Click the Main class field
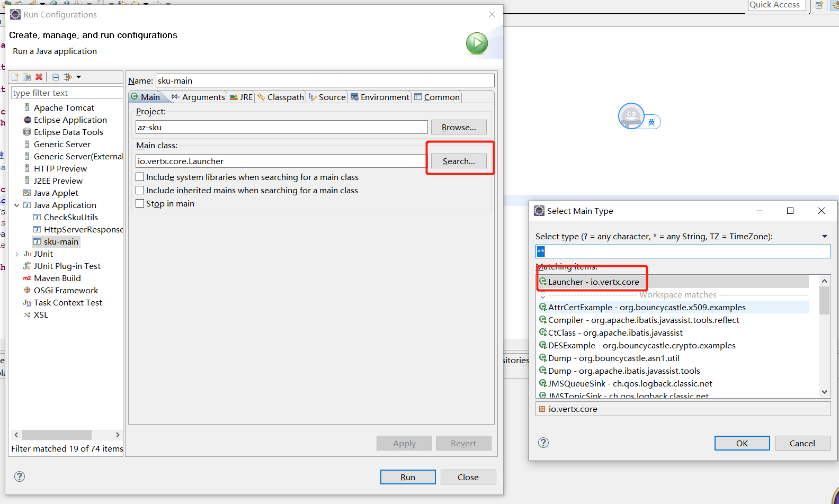The height and width of the screenshot is (504, 839). point(281,161)
